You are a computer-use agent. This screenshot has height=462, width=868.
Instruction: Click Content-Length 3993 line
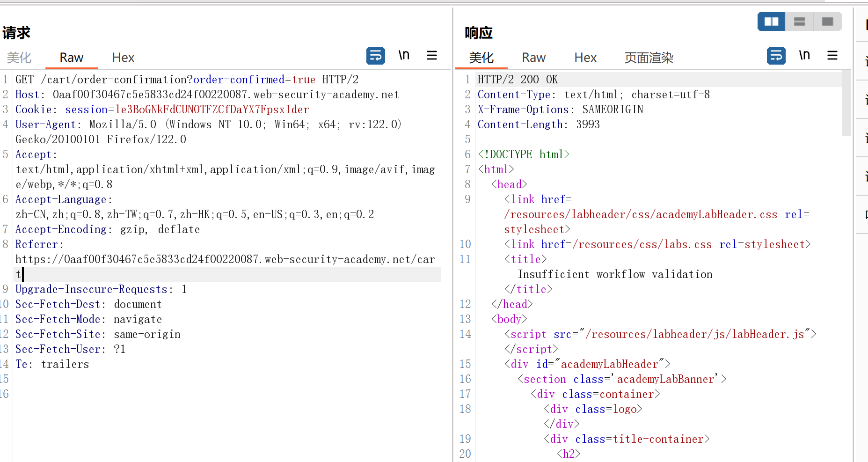(539, 125)
